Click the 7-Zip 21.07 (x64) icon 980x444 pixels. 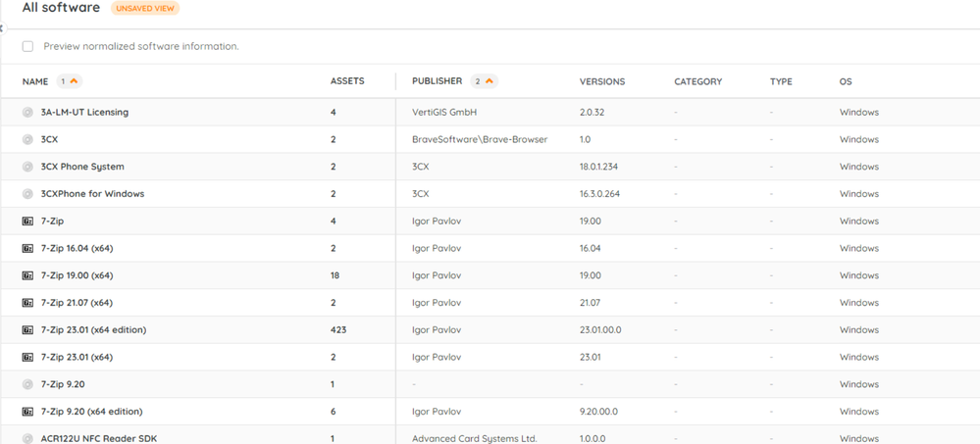(27, 303)
